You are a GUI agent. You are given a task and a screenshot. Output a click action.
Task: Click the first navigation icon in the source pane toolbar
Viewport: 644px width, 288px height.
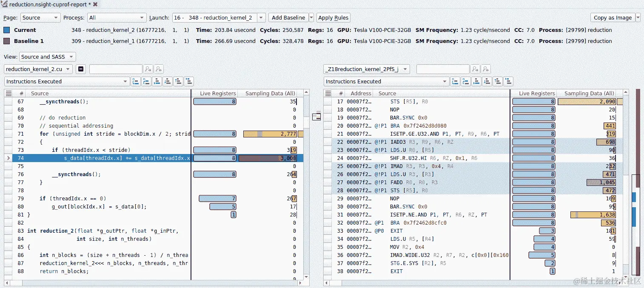(x=136, y=81)
